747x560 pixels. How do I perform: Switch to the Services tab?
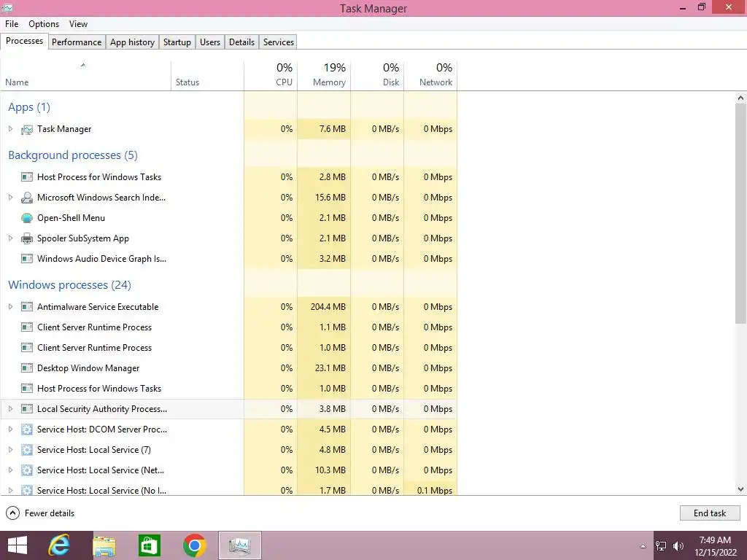pos(279,42)
